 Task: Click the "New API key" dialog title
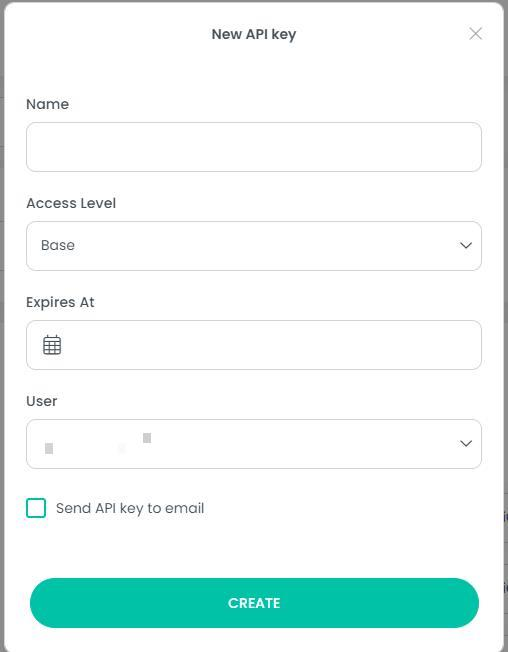(x=254, y=34)
